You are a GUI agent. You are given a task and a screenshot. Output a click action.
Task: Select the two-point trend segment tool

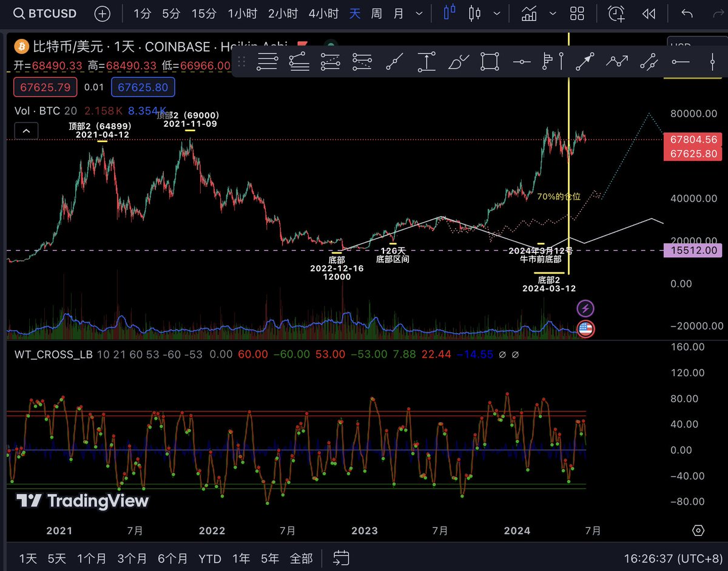coord(649,61)
